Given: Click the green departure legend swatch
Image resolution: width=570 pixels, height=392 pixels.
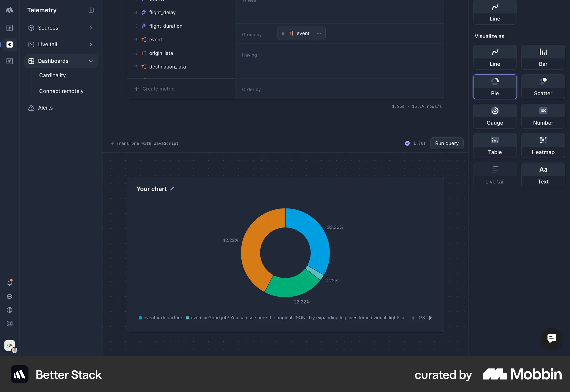Looking at the screenshot, I should [140, 318].
